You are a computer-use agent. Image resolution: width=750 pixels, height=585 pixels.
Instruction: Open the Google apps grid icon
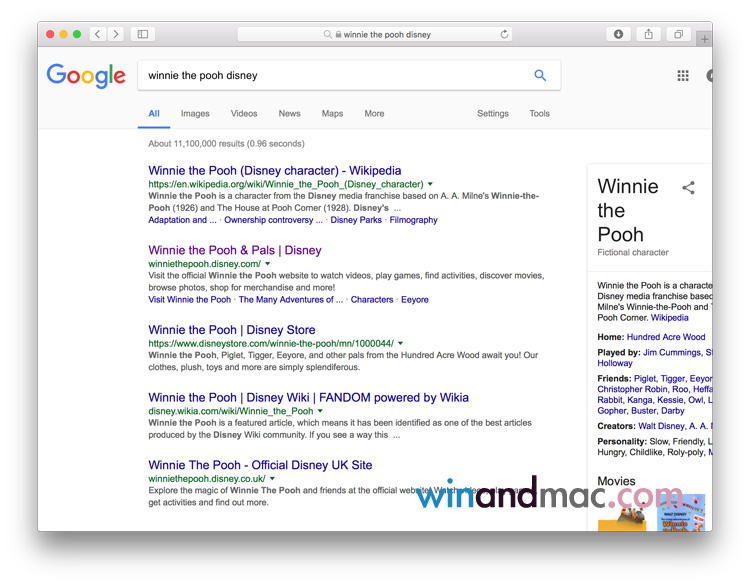[683, 75]
